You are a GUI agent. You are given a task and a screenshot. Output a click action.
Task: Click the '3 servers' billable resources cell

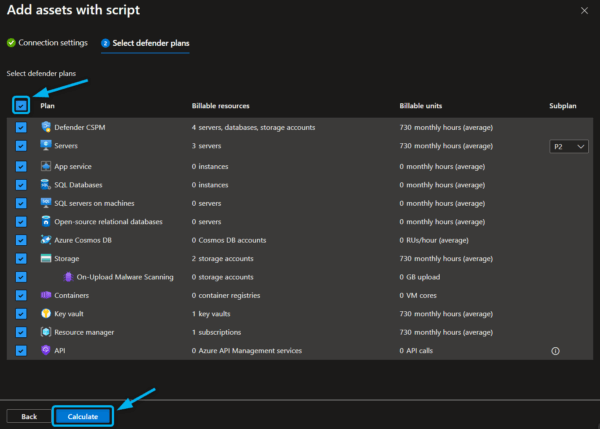pyautogui.click(x=206, y=146)
